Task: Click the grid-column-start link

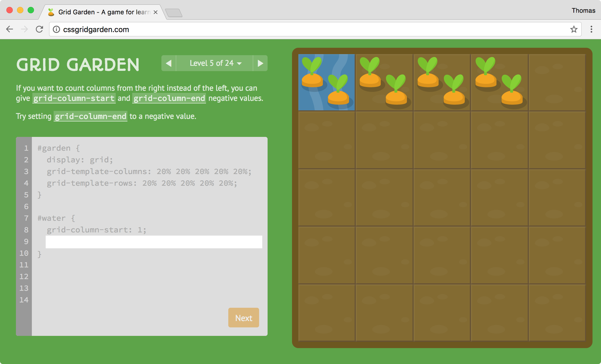Action: pyautogui.click(x=74, y=98)
